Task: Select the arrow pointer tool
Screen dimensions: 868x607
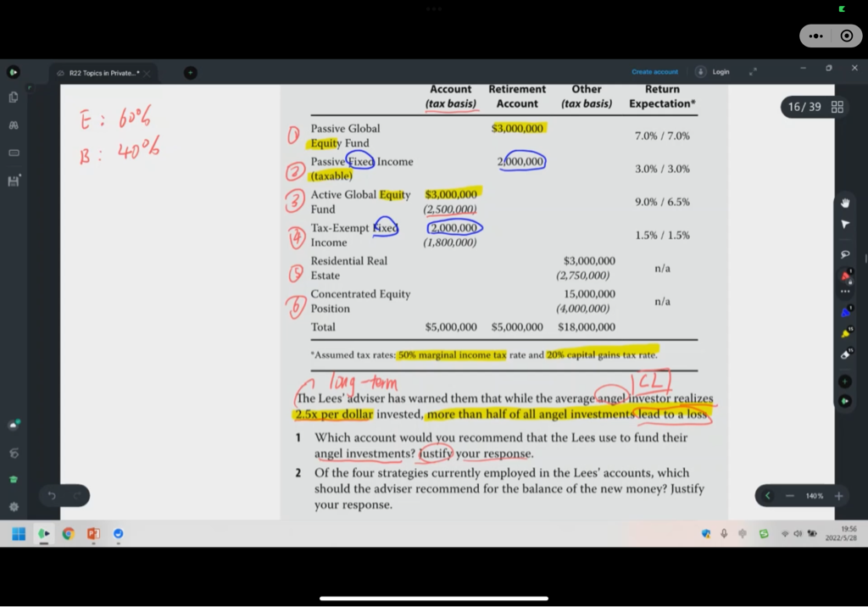Action: 845,225
